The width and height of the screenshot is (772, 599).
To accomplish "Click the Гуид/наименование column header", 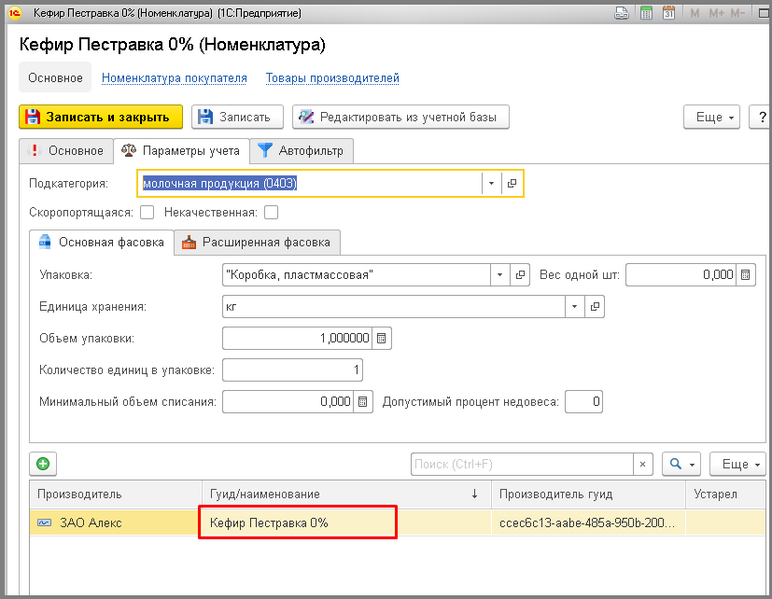I will click(x=347, y=494).
